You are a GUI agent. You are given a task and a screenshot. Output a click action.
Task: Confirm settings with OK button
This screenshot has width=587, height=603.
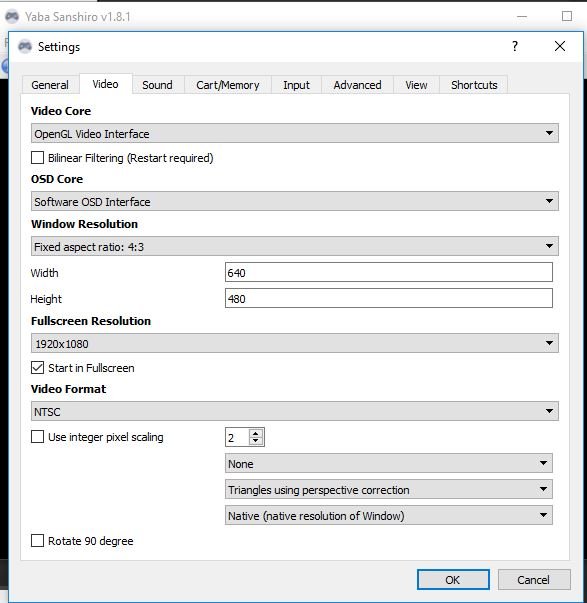pos(453,580)
